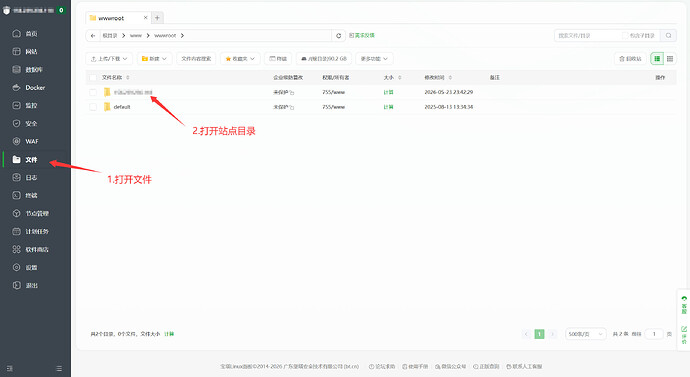Click 文件内容搜索 file content search button
This screenshot has height=377, width=690.
pyautogui.click(x=196, y=59)
